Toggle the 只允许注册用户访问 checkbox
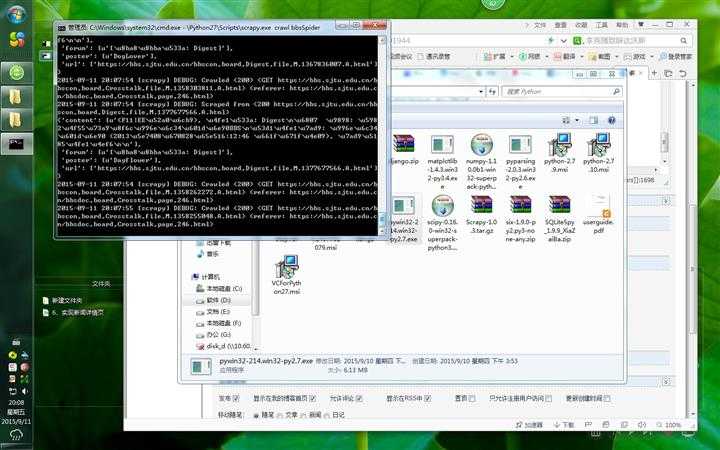720x450 pixels. (x=548, y=398)
